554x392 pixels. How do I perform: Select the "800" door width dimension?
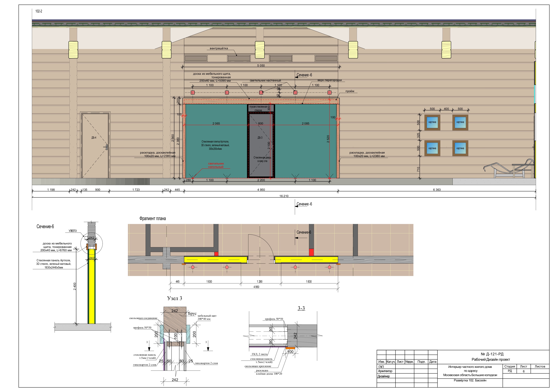261,123
